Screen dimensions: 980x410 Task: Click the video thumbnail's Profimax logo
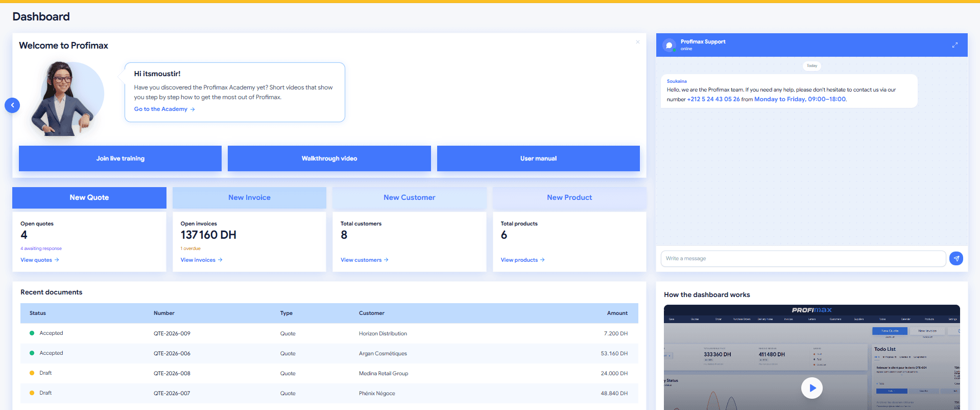coord(811,310)
